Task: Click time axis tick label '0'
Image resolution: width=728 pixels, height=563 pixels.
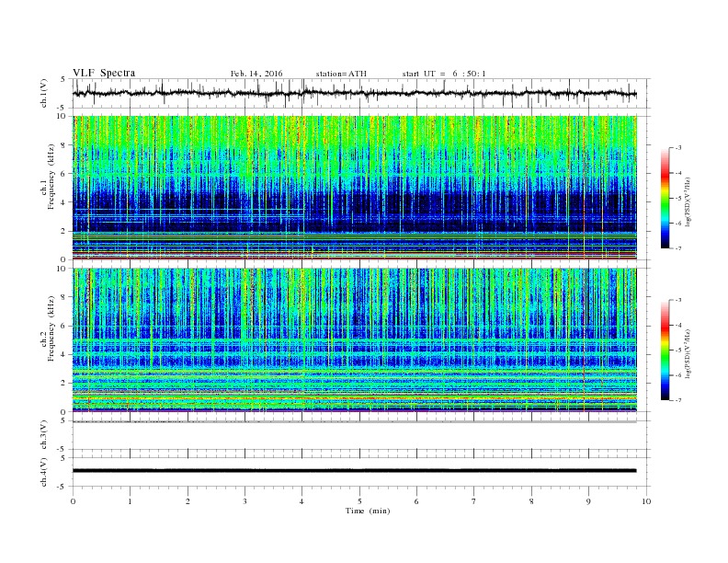Action: click(73, 501)
